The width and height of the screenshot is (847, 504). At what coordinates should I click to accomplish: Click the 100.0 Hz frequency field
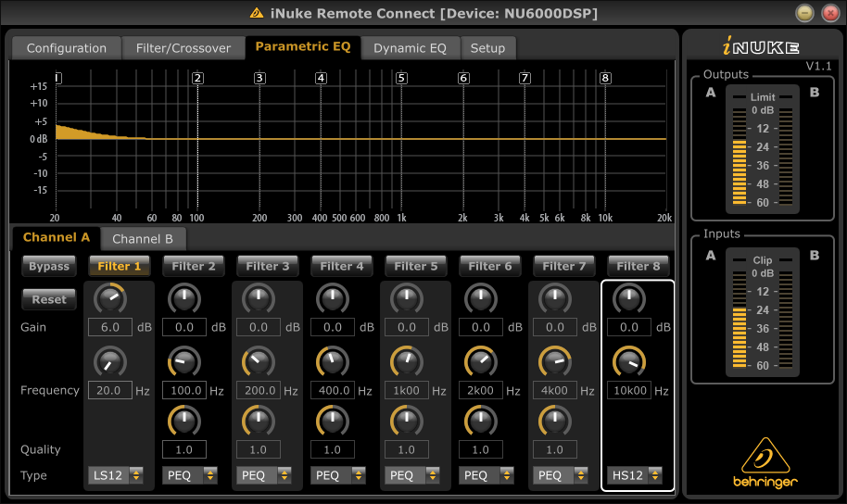tap(184, 391)
